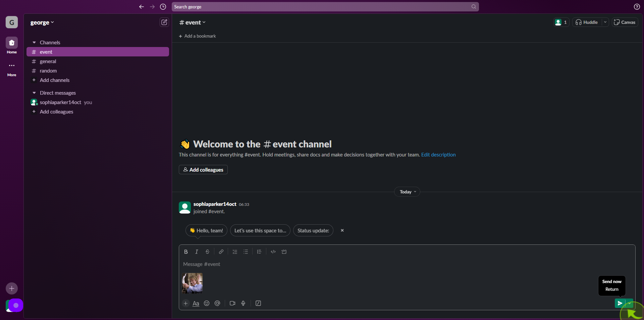Viewport: 644px width, 320px height.
Task: Click Add a bookmark
Action: coord(197,36)
